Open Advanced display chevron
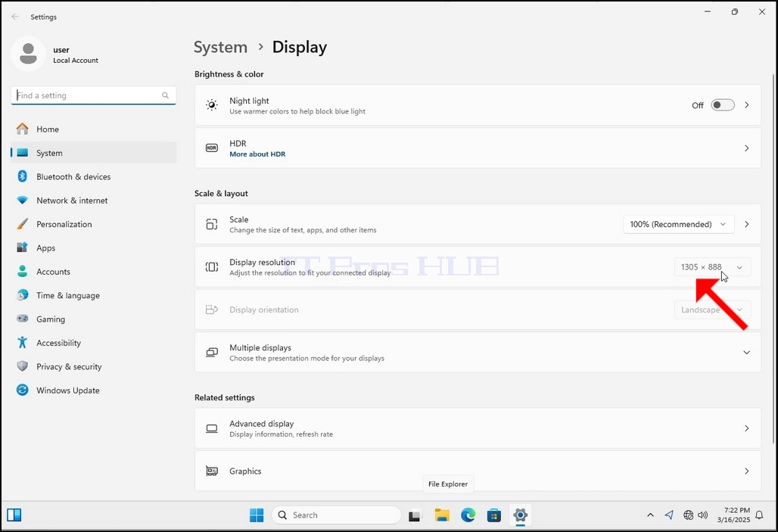The height and width of the screenshot is (532, 778). (x=746, y=428)
